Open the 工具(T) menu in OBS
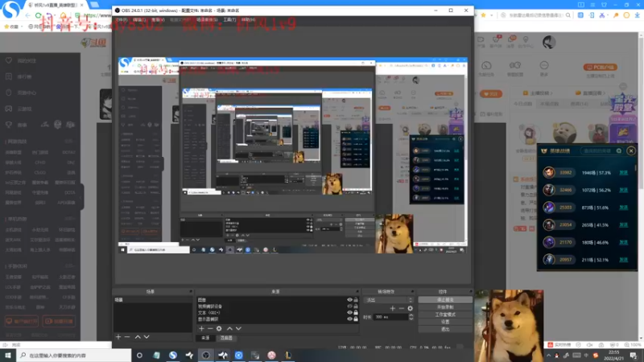644x362 pixels. point(229,19)
